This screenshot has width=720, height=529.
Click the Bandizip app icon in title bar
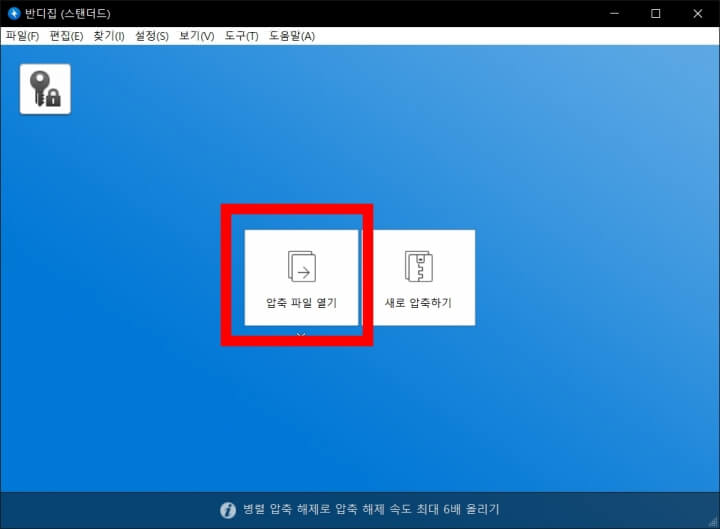click(14, 13)
